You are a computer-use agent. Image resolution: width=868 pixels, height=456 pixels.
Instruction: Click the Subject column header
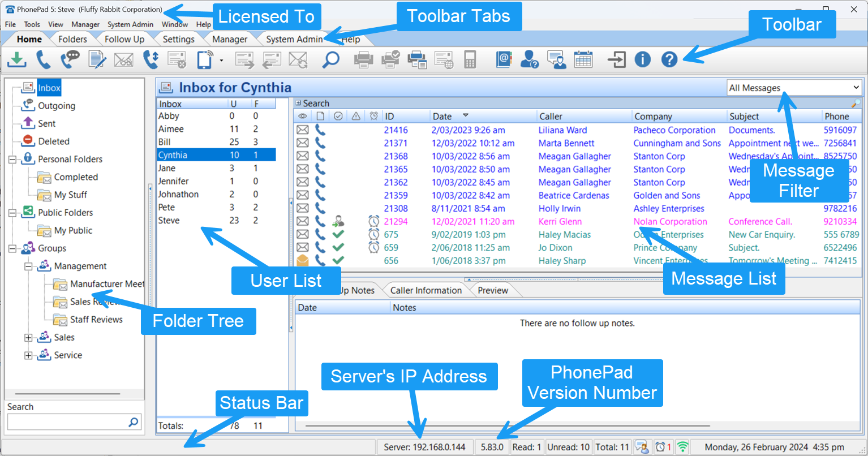(774, 116)
